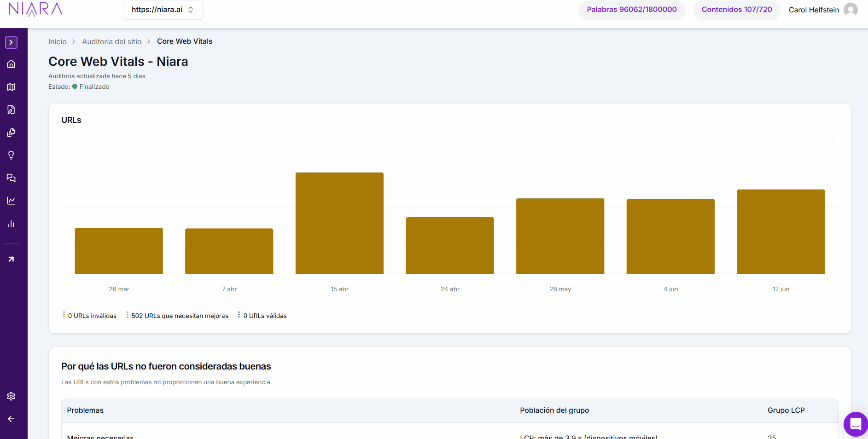Viewport: 868px width, 439px height.
Task: Click the user avatar icon
Action: pos(851,10)
